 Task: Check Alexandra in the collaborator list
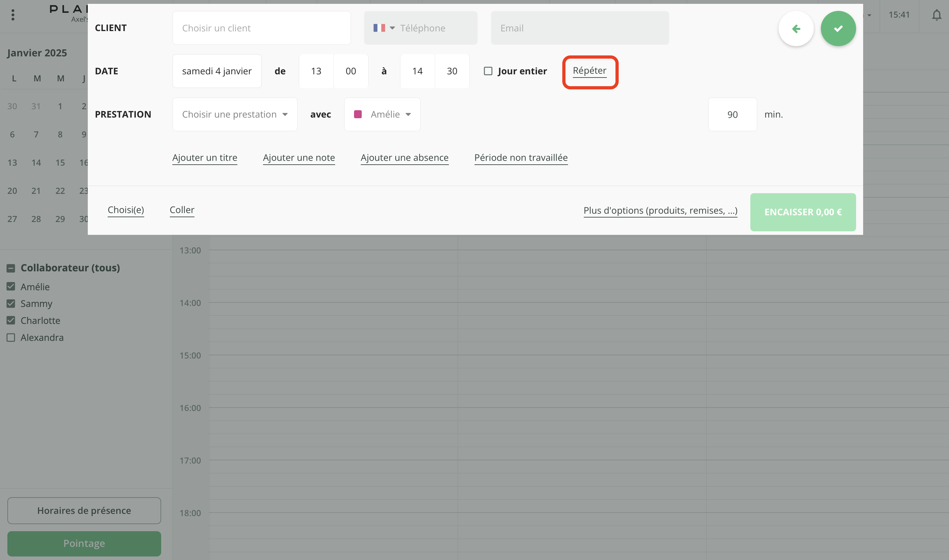tap(10, 337)
